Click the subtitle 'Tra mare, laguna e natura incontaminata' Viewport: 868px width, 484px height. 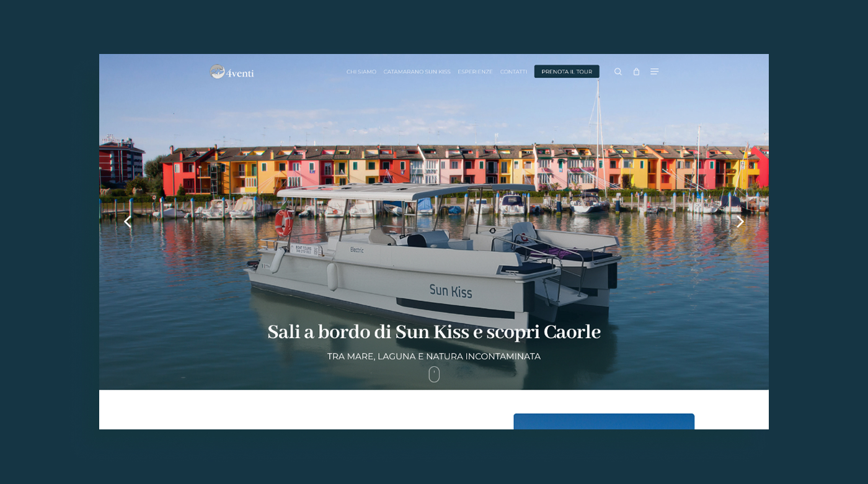pos(434,356)
